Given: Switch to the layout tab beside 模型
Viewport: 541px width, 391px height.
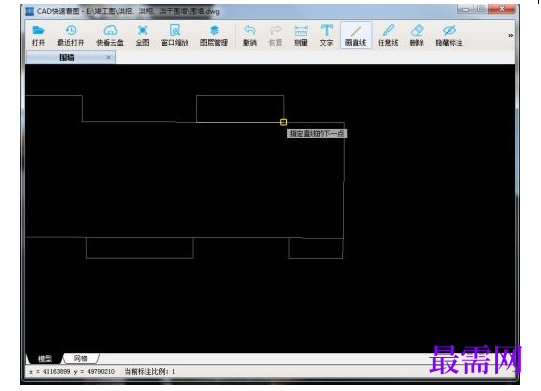Looking at the screenshot, I should [81, 358].
